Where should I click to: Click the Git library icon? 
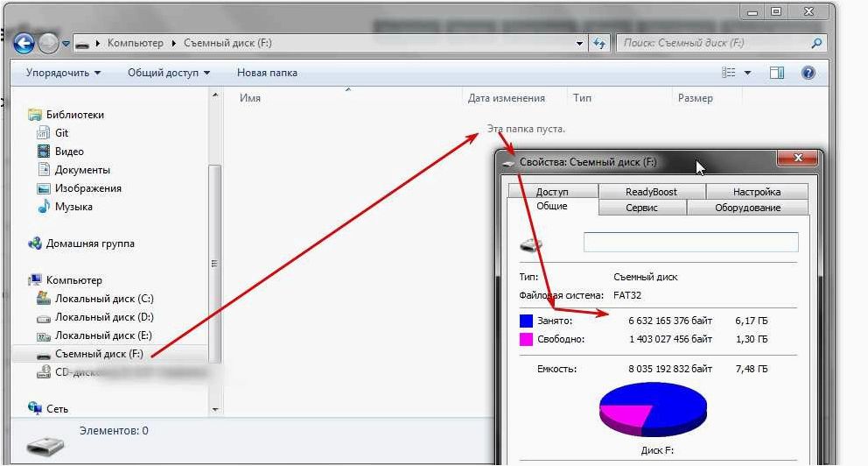point(43,133)
